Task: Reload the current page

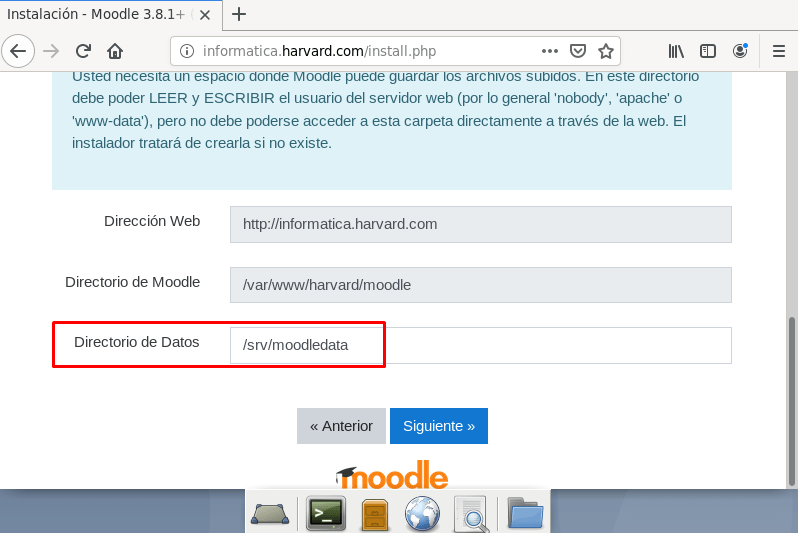Action: pos(84,51)
